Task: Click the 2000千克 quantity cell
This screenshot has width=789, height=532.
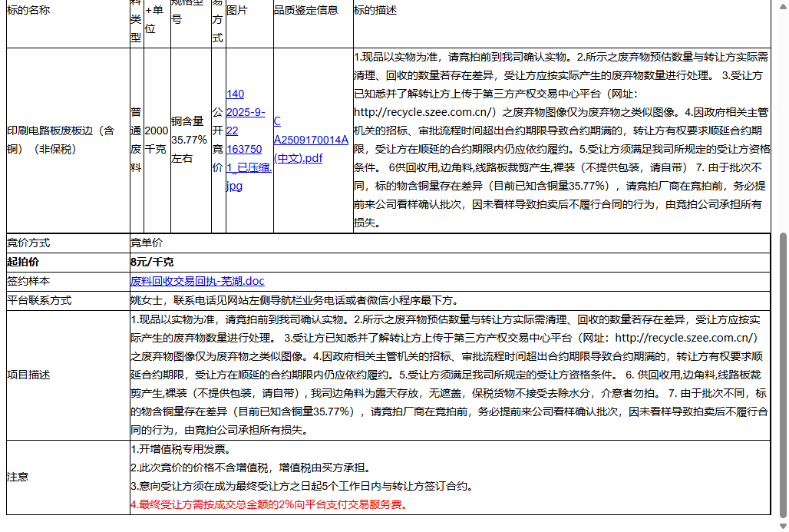Action: pyautogui.click(x=156, y=140)
